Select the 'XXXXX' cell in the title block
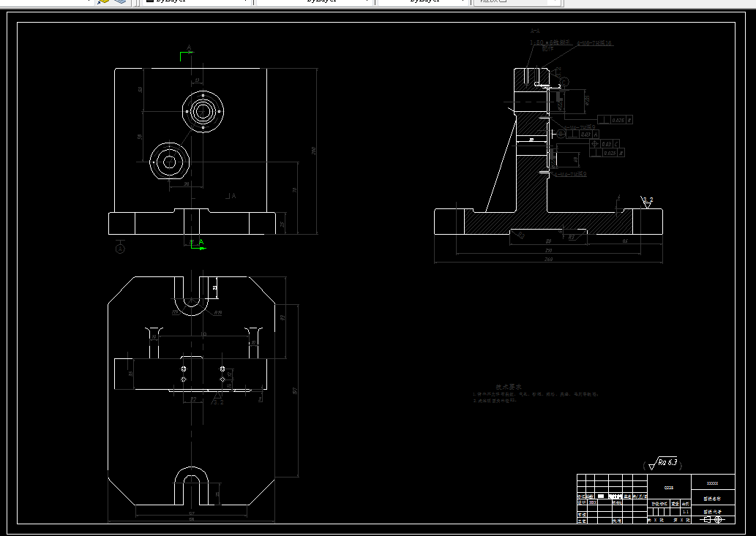The width and height of the screenshot is (756, 536). coord(713,483)
